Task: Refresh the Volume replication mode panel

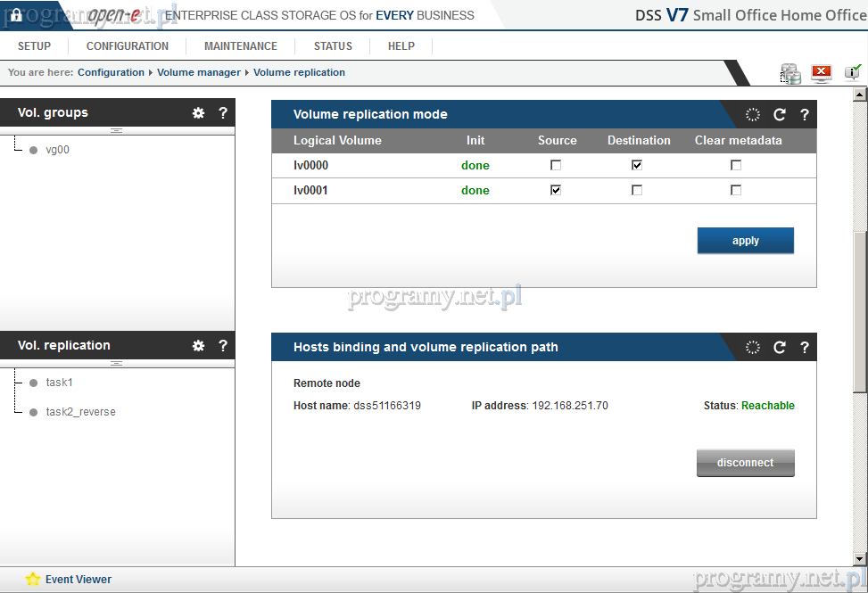Action: click(x=780, y=114)
